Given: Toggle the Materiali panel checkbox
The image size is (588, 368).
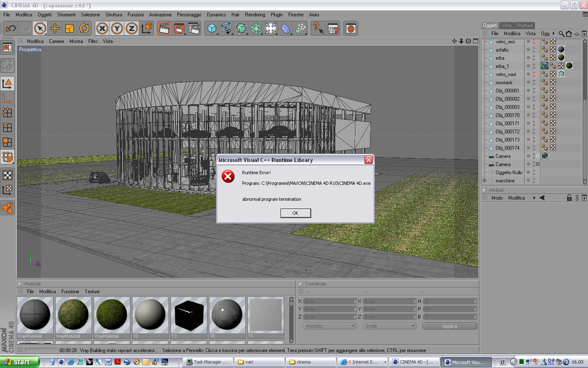Looking at the screenshot, I should (x=20, y=284).
